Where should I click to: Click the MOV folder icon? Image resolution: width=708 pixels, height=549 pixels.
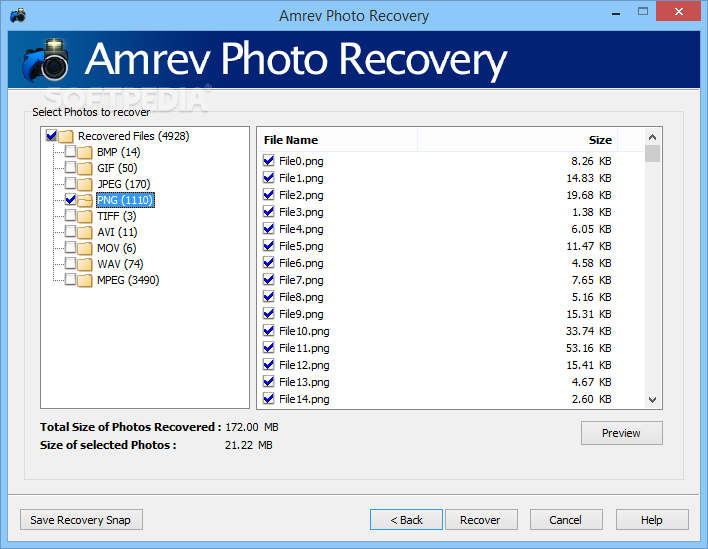(x=84, y=248)
